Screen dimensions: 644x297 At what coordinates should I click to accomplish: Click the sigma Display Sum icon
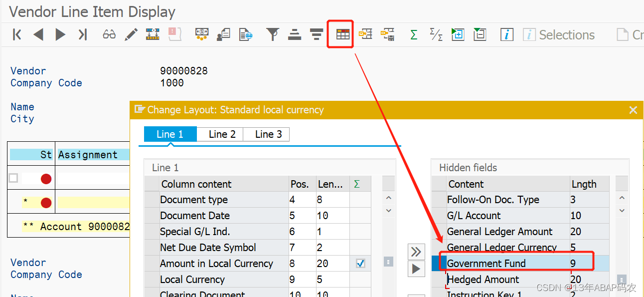pos(413,33)
